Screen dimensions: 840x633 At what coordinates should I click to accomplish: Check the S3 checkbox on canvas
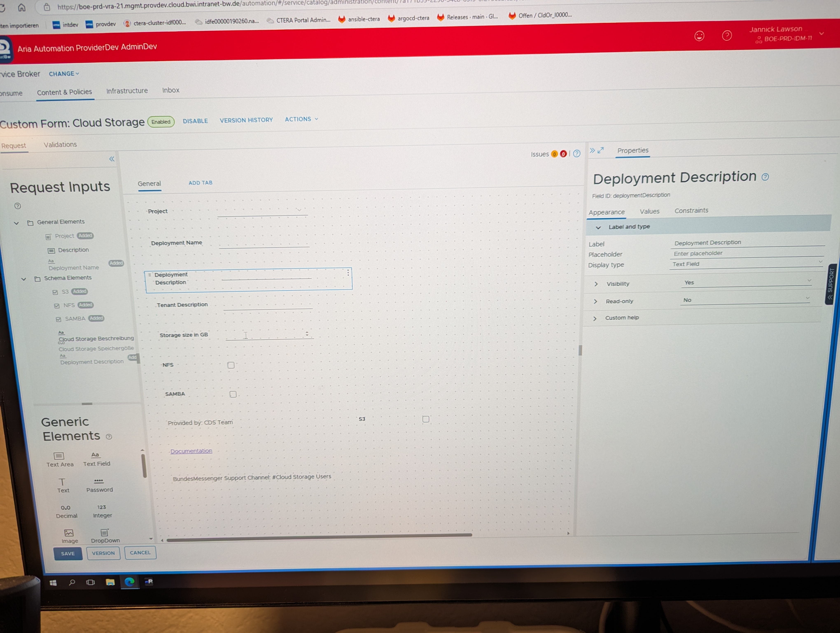pos(426,419)
